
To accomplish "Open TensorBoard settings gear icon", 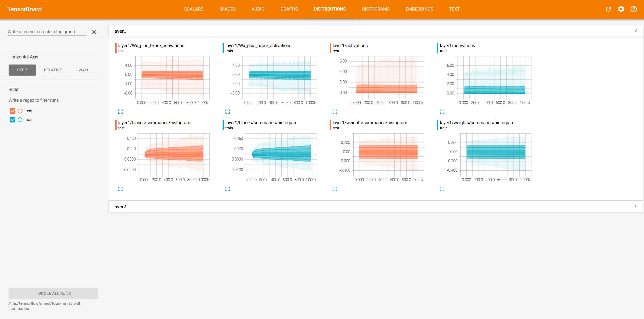I will 620,9.
